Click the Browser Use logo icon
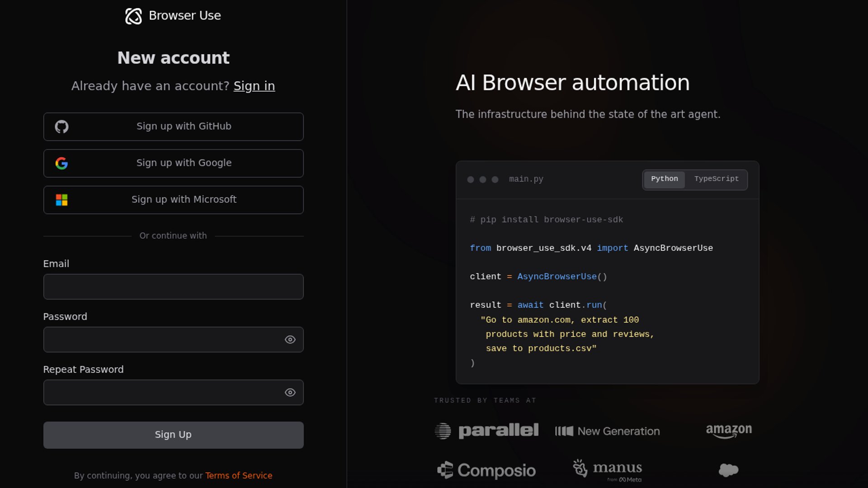 click(x=133, y=16)
